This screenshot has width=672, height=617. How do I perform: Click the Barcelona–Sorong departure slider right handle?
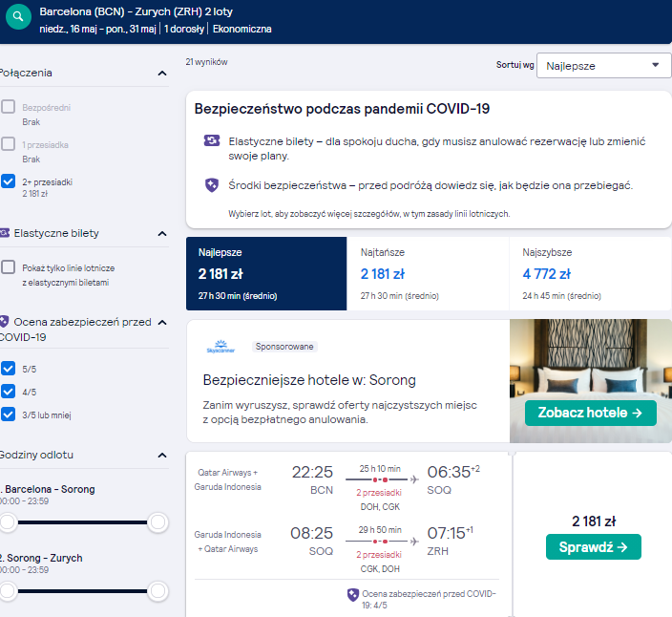tap(157, 522)
